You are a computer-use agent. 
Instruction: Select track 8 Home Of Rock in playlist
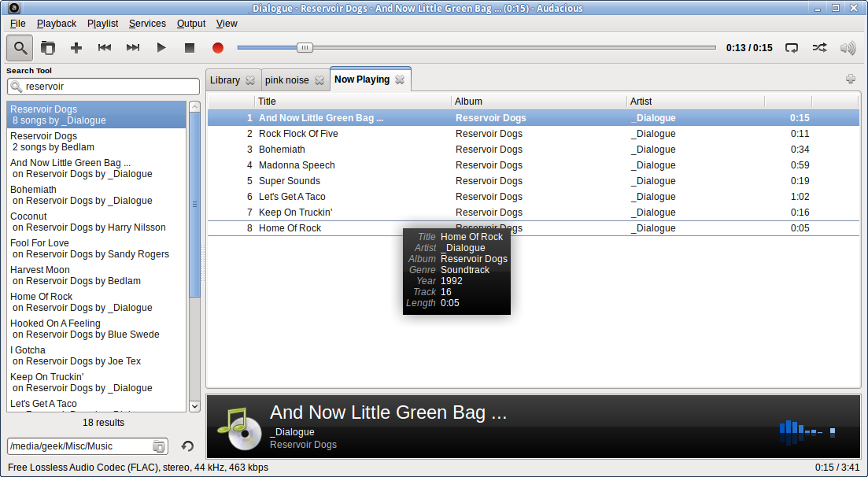(x=534, y=228)
